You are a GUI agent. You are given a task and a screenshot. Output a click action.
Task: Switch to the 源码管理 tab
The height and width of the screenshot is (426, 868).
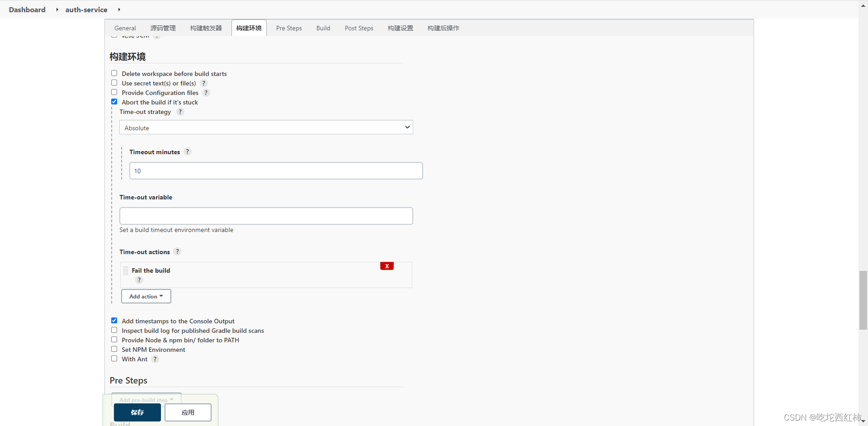[x=163, y=28]
